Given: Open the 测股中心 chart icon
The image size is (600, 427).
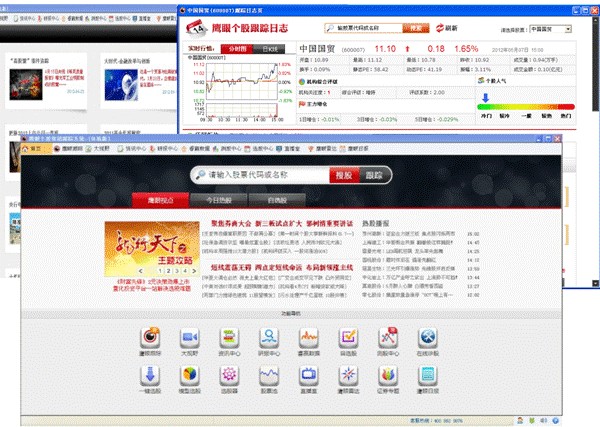Looking at the screenshot, I should (389, 337).
